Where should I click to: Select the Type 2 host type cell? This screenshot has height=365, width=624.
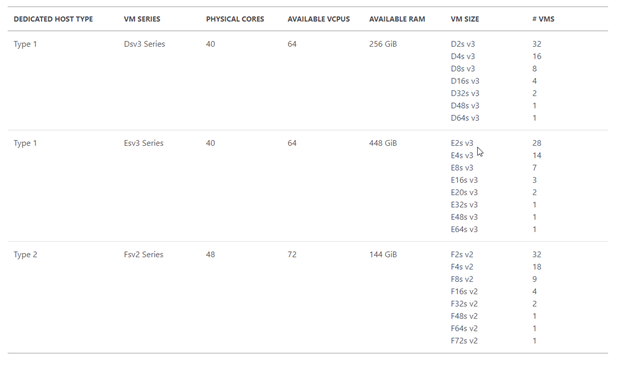tap(25, 254)
